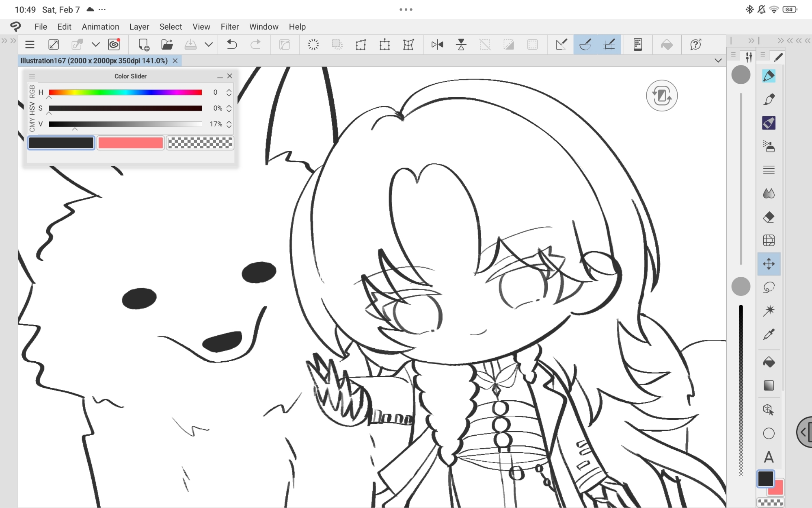Select the pink sub color swatch
Image resolution: width=812 pixels, height=508 pixels.
[130, 143]
